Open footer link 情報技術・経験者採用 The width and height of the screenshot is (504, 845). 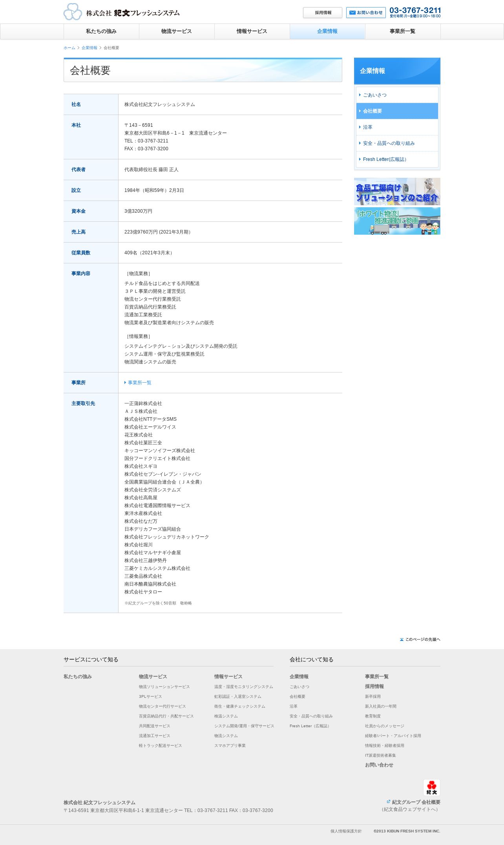tap(384, 746)
